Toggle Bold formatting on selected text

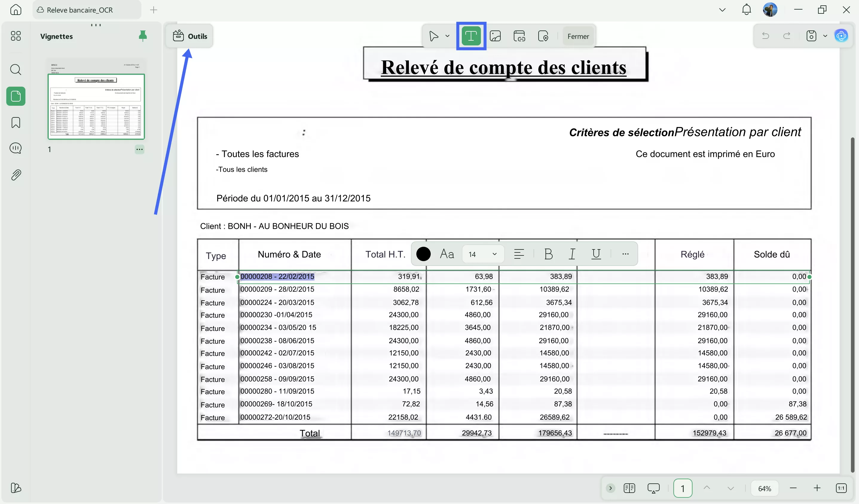coord(548,254)
